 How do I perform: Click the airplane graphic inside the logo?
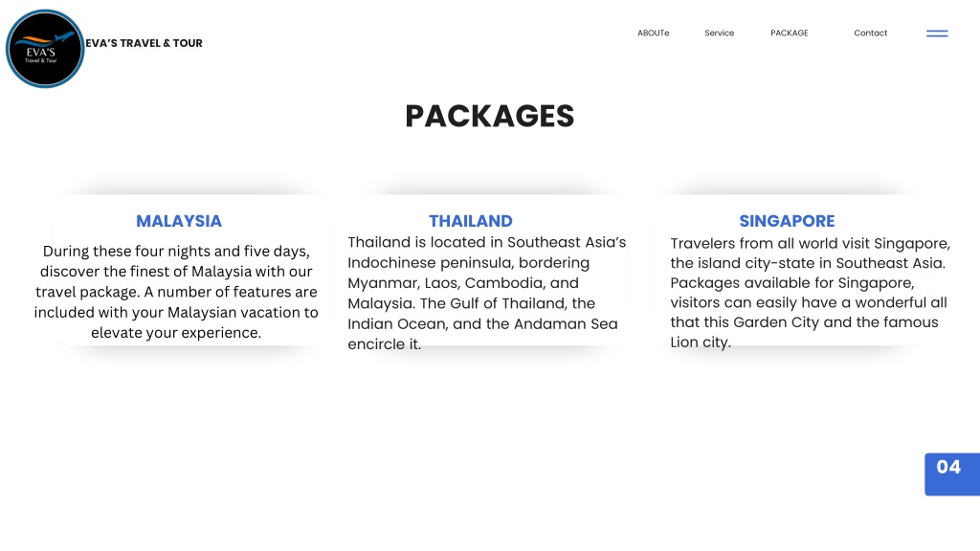pos(65,37)
